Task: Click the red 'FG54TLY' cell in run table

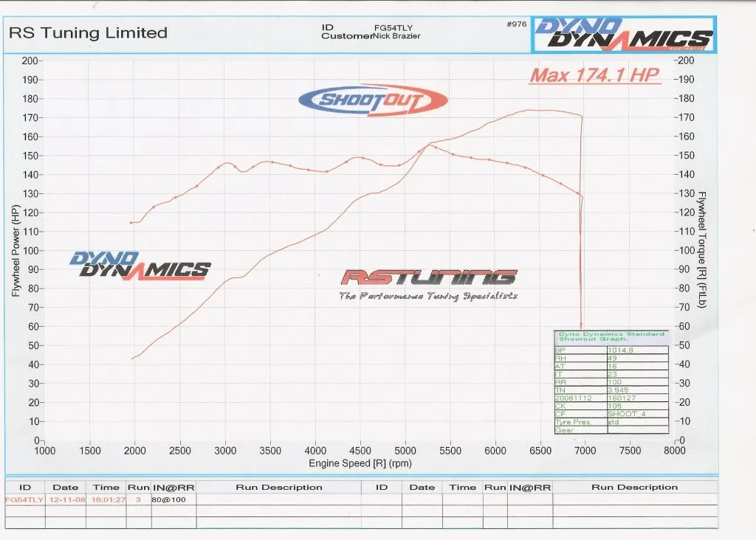Action: [x=24, y=499]
